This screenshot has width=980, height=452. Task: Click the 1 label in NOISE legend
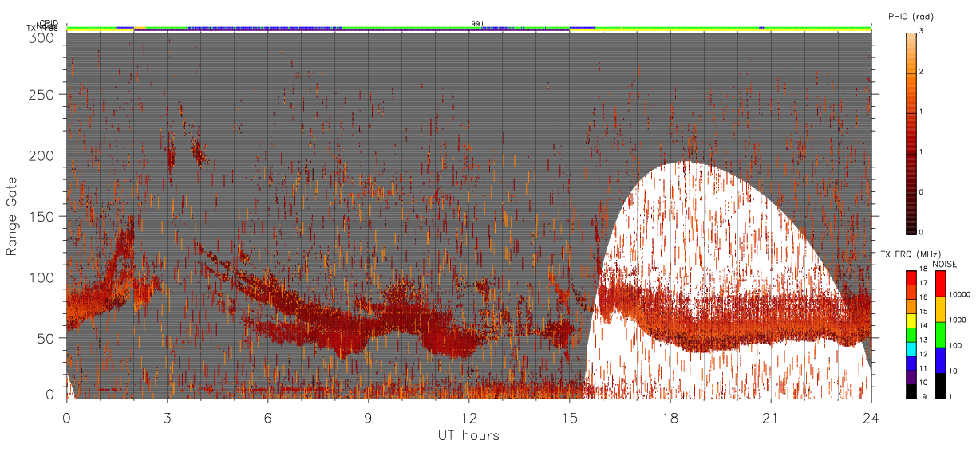950,396
